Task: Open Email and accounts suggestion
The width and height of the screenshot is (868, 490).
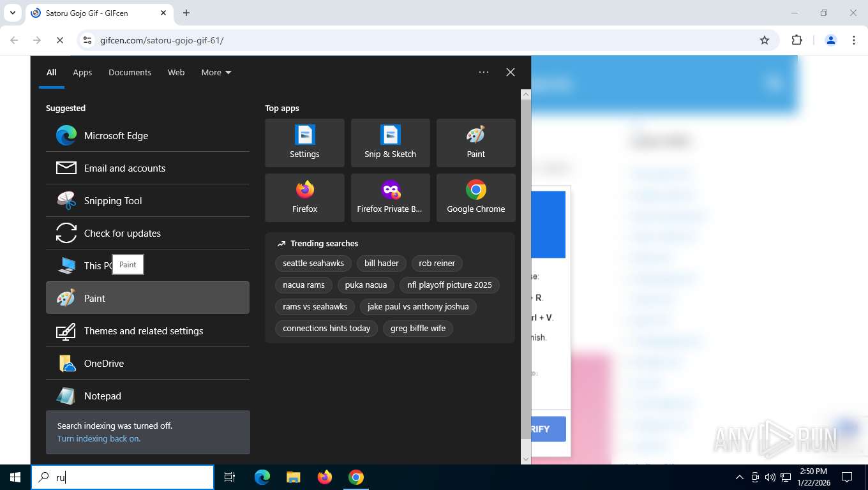Action: (x=147, y=168)
